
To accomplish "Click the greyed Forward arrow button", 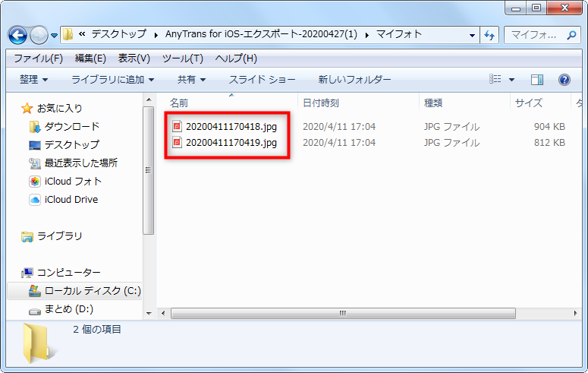I will pyautogui.click(x=39, y=35).
